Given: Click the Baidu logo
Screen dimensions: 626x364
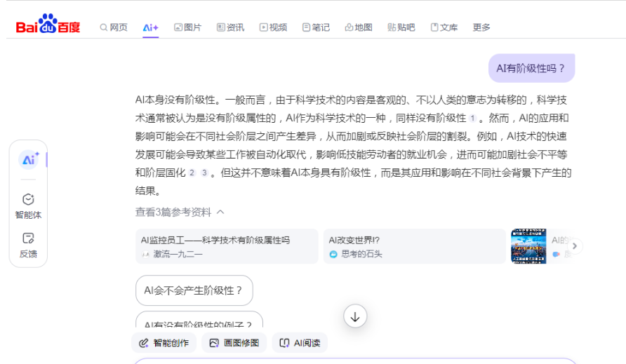Looking at the screenshot, I should [48, 26].
